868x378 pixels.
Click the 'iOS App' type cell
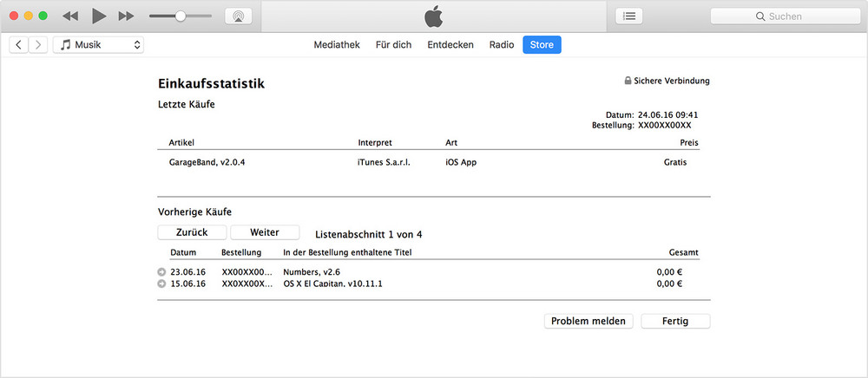(x=461, y=162)
